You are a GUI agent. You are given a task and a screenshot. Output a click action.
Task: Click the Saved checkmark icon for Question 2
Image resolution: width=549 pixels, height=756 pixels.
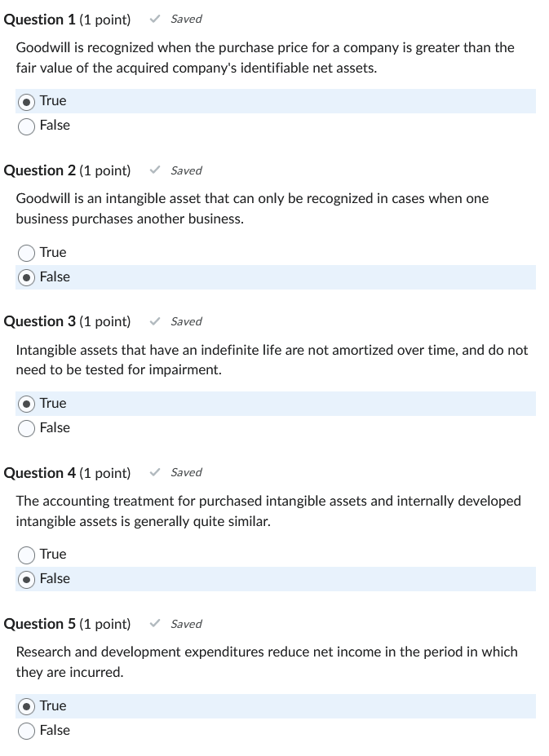point(155,170)
